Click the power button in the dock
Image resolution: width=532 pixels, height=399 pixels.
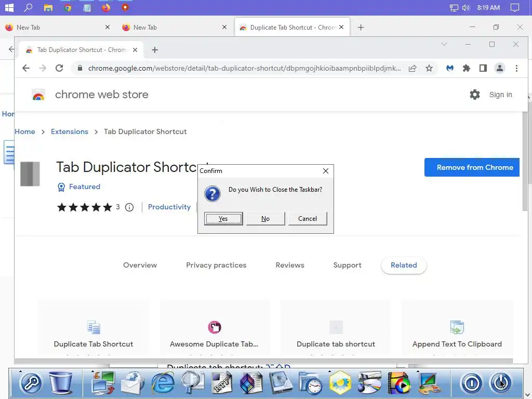click(x=500, y=383)
